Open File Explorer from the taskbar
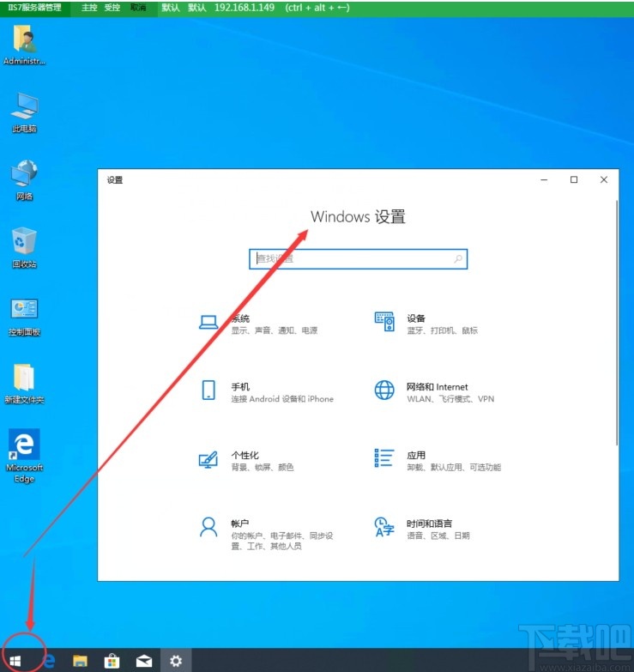 click(80, 661)
